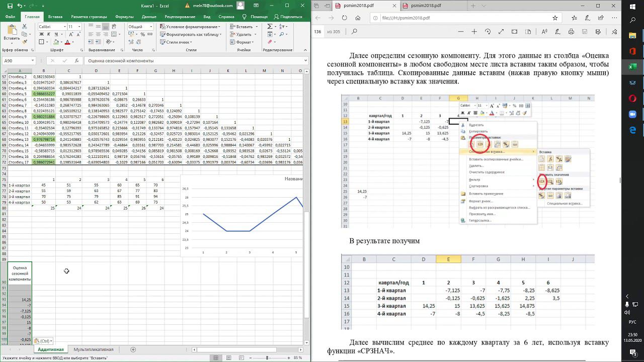Screen dimensions: 644x362
Task: Click the Поделиться share button
Action: 288,17
